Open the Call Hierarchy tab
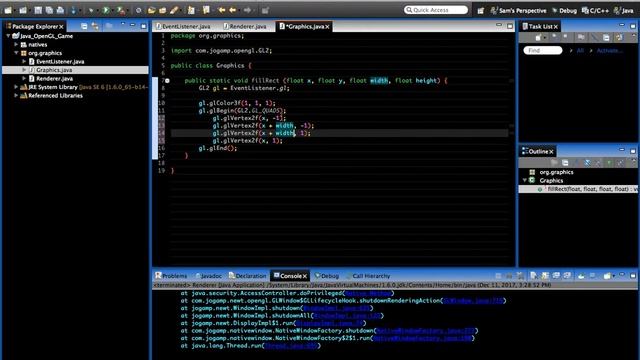 pyautogui.click(x=368, y=276)
